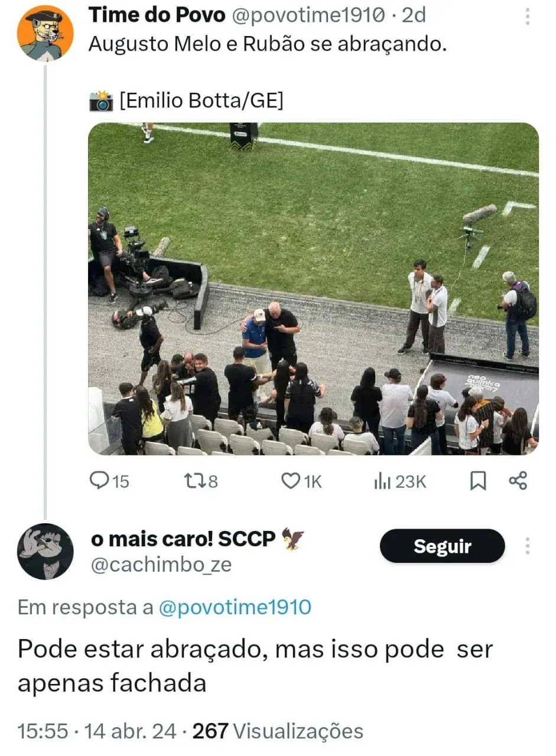Open the cachimbo_ze profile avatar
The width and height of the screenshot is (556, 756).
point(45,551)
